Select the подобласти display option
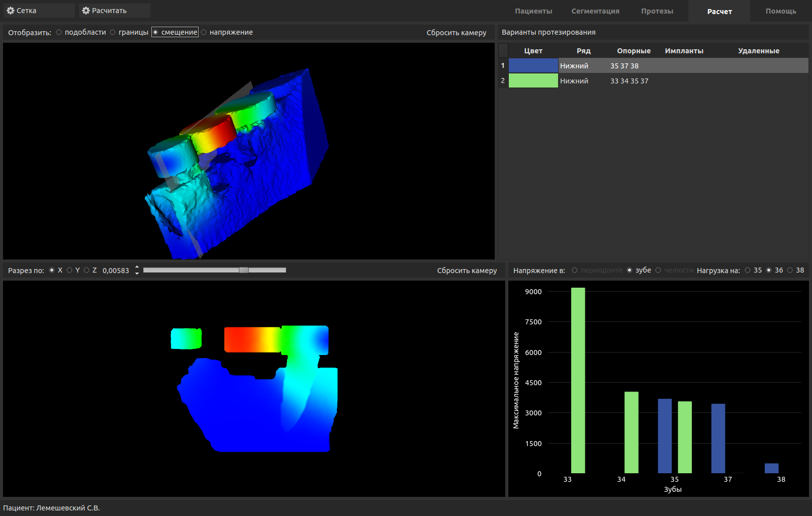Viewport: 812px width, 516px height. (x=59, y=32)
